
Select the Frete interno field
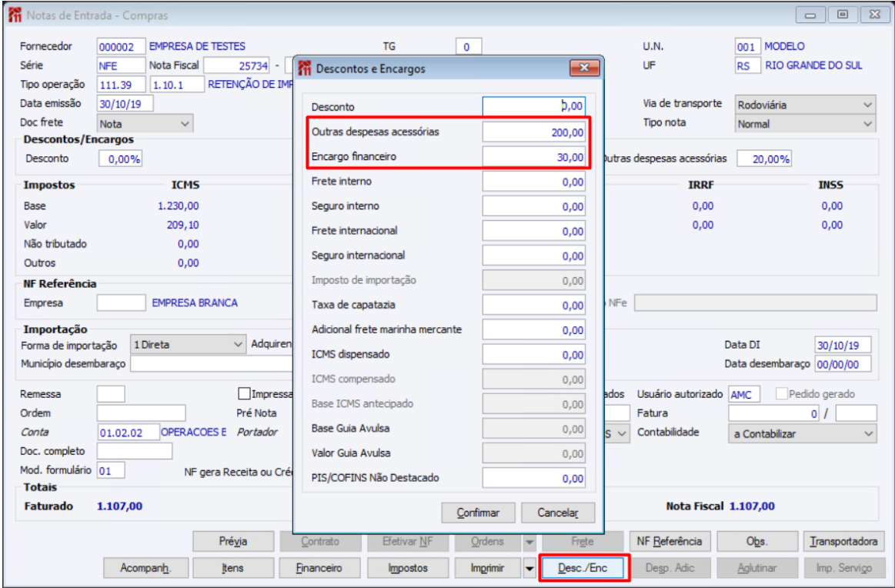coord(533,182)
